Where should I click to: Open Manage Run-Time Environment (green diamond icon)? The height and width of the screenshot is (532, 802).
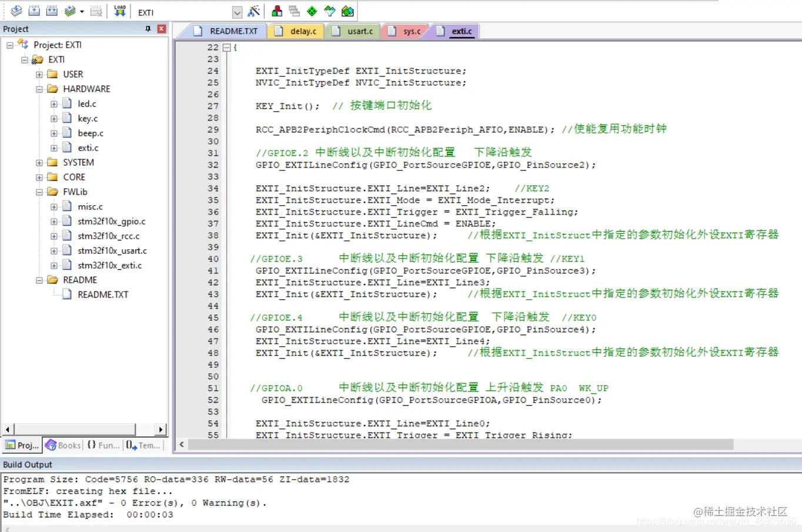312,11
